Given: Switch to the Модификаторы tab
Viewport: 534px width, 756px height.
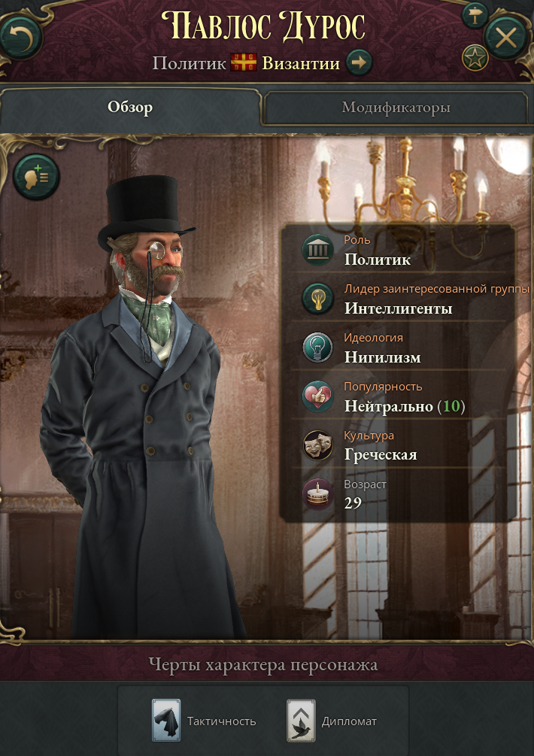Looking at the screenshot, I should click(396, 108).
